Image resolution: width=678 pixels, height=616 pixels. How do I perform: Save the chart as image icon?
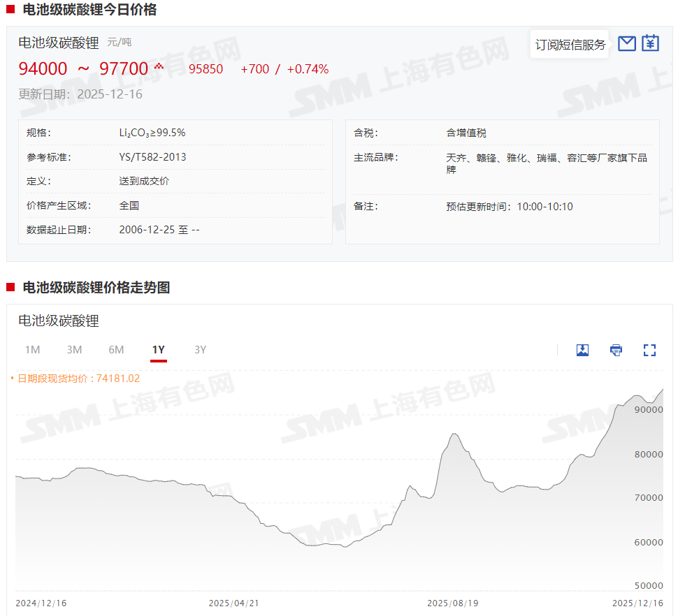(582, 350)
